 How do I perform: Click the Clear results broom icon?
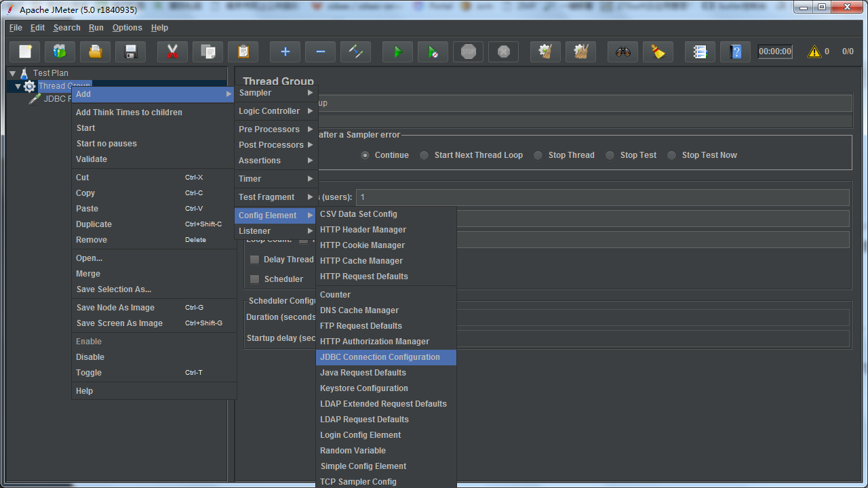[546, 52]
